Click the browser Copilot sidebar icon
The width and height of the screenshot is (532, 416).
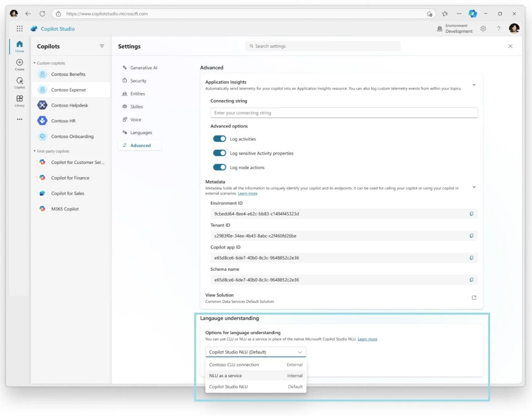coord(473,14)
